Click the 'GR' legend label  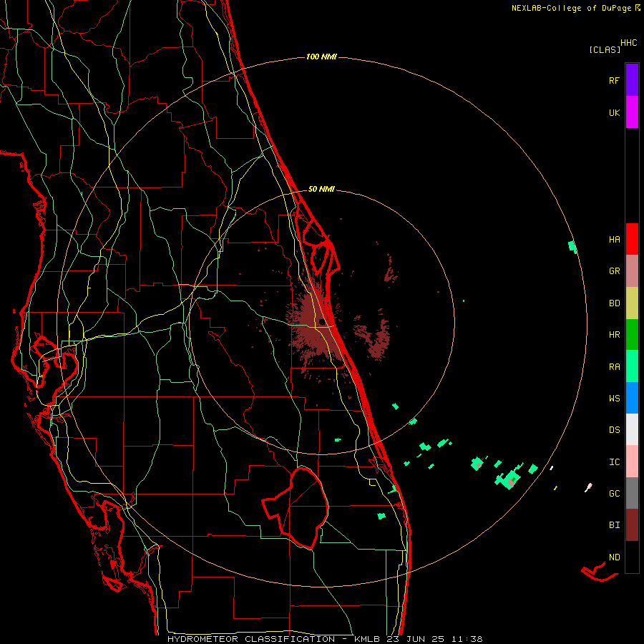coord(614,271)
